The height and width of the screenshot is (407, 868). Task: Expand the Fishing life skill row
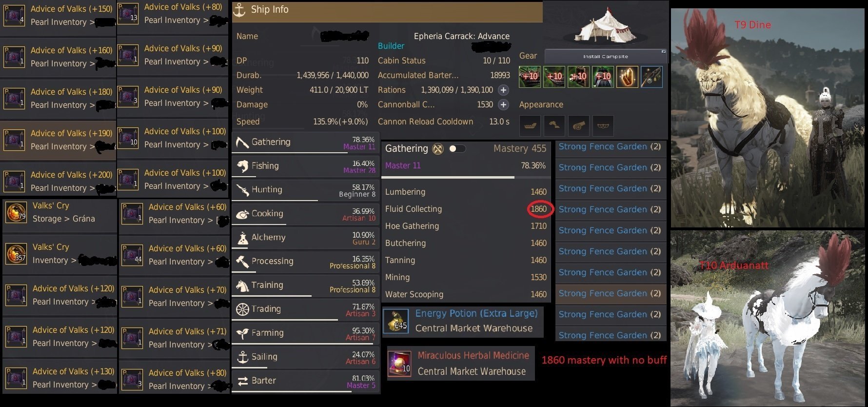pyautogui.click(x=305, y=166)
